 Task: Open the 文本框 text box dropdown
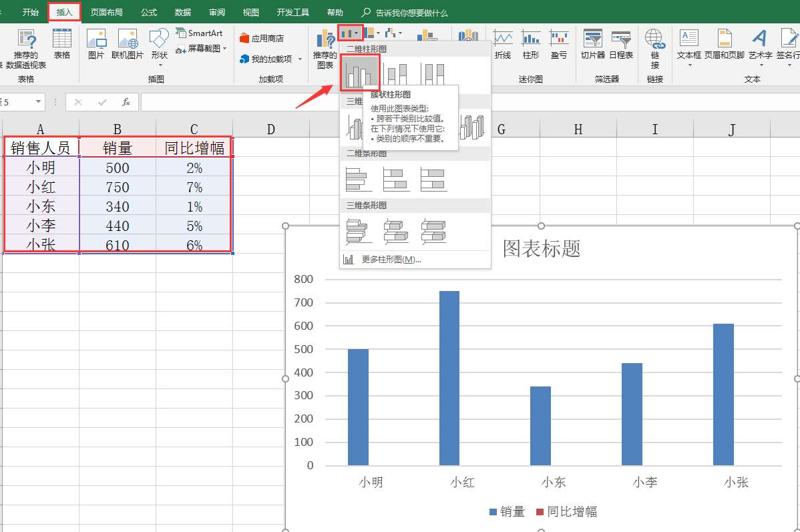[x=690, y=65]
